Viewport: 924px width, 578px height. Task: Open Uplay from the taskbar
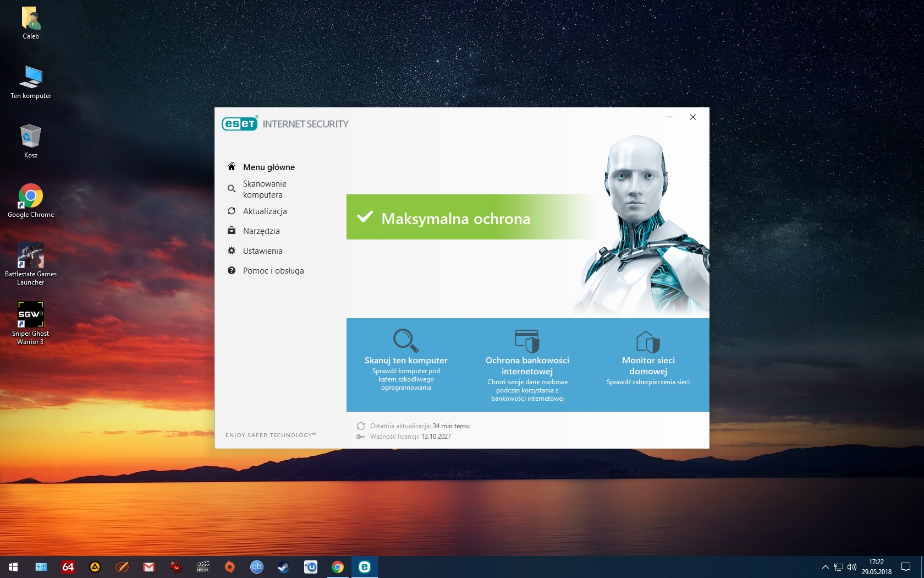pyautogui.click(x=310, y=567)
